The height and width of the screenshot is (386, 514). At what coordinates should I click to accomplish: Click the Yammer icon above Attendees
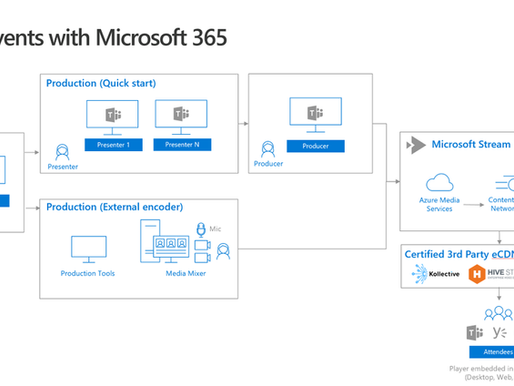[x=500, y=333]
